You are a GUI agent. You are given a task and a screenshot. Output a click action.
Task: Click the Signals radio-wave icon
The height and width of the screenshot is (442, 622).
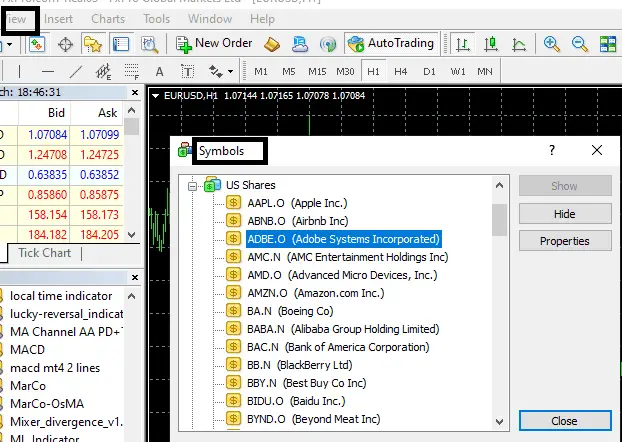pyautogui.click(x=328, y=44)
